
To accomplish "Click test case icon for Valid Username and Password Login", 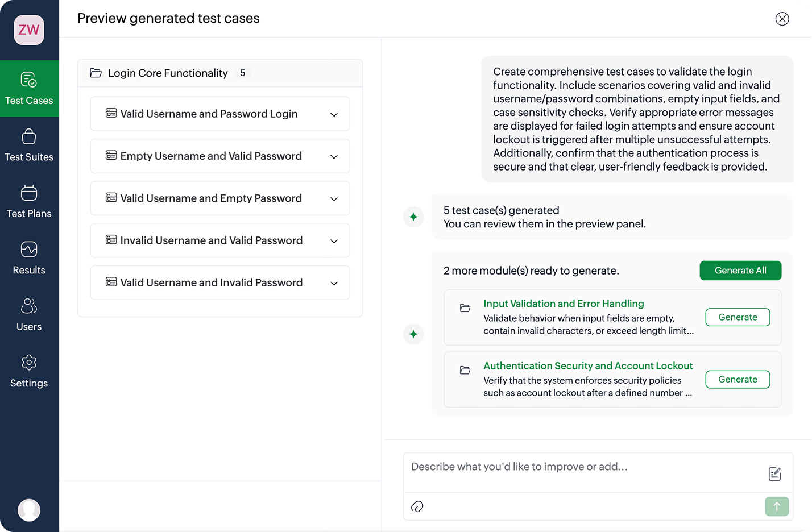I will [111, 113].
